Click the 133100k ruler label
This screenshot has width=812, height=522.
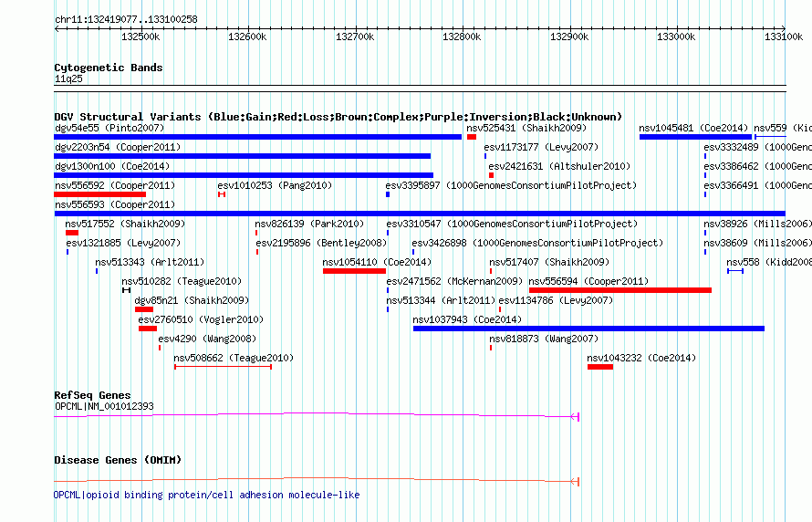[x=784, y=37]
